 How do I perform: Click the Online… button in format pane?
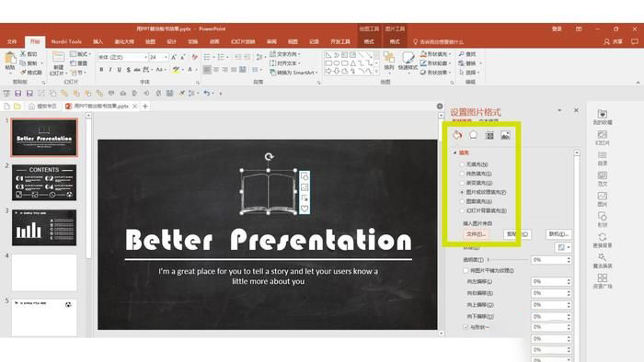click(558, 234)
